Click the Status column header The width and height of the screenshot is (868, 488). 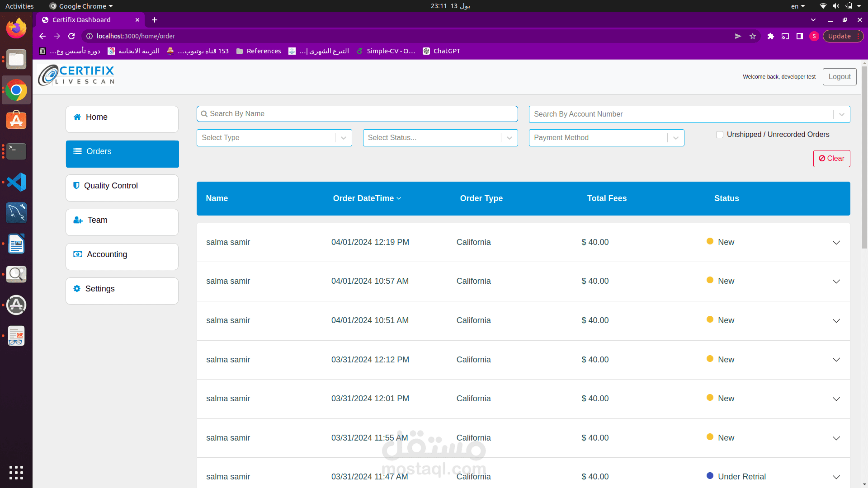pyautogui.click(x=726, y=198)
